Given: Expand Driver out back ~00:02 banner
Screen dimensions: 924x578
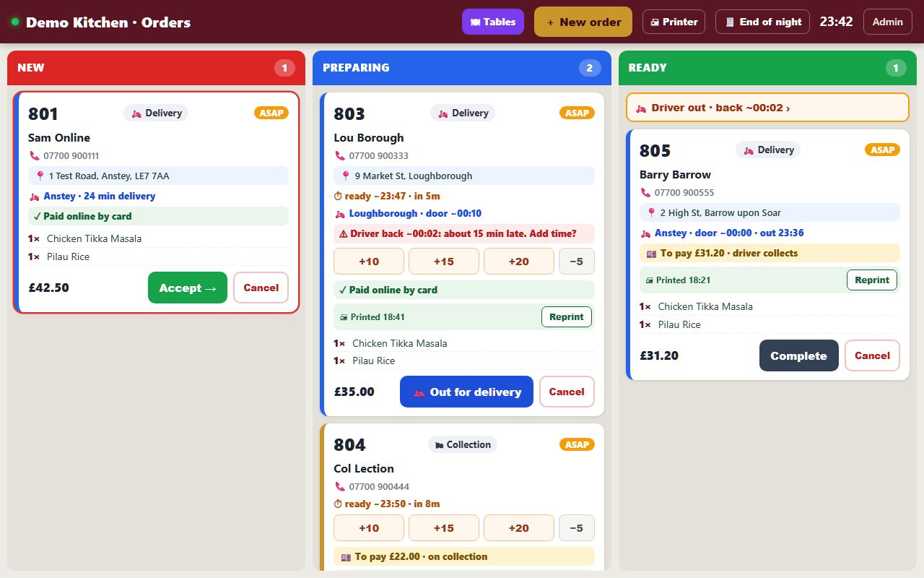Looking at the screenshot, I should (767, 108).
